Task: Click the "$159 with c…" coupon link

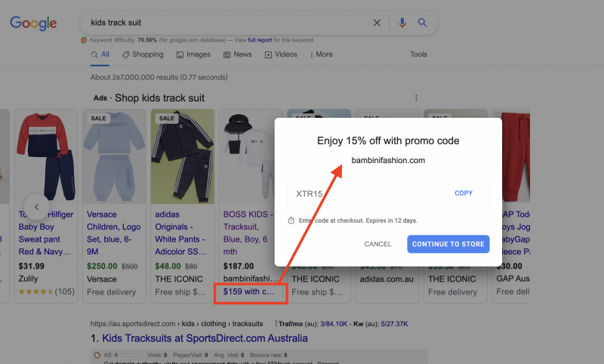Action: point(249,292)
